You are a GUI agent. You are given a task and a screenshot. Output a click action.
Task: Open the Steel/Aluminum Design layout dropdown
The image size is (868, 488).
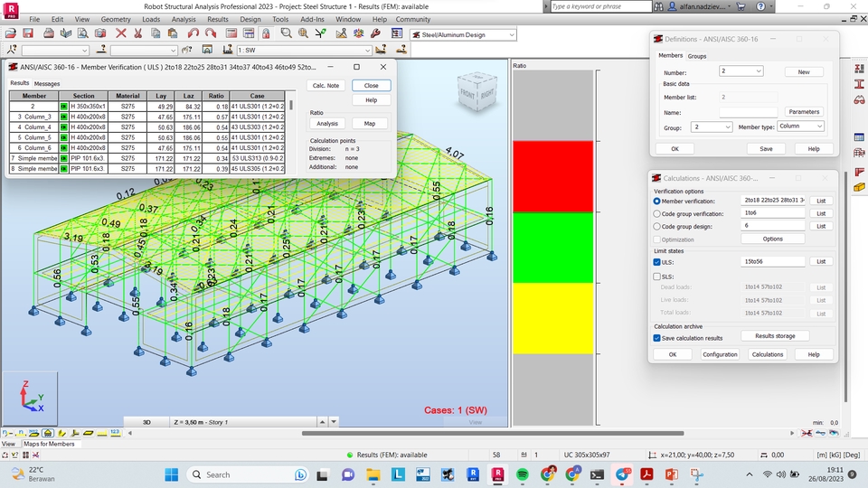(x=512, y=34)
